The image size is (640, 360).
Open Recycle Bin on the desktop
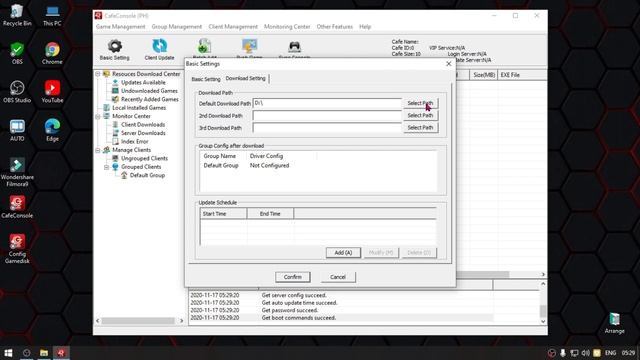pyautogui.click(x=17, y=15)
